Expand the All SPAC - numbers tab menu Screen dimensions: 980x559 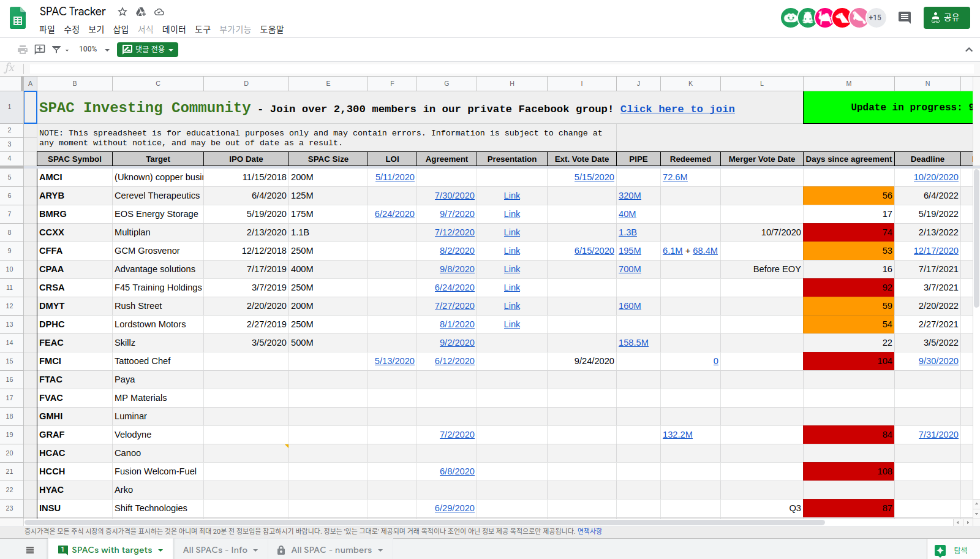pyautogui.click(x=380, y=550)
